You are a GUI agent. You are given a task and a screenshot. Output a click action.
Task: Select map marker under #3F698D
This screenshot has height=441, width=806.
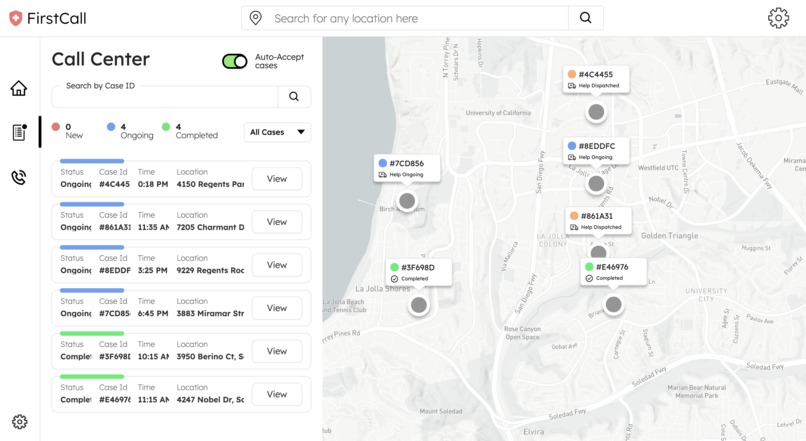tap(419, 305)
